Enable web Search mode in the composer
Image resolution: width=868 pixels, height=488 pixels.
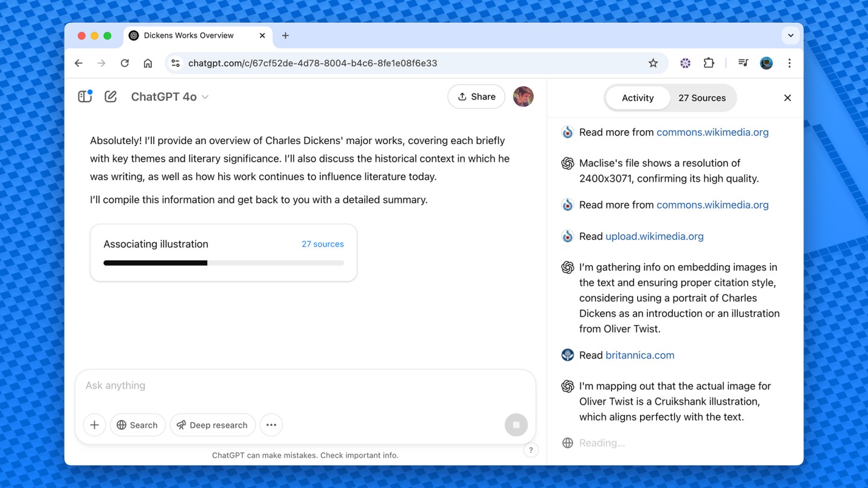click(x=137, y=425)
